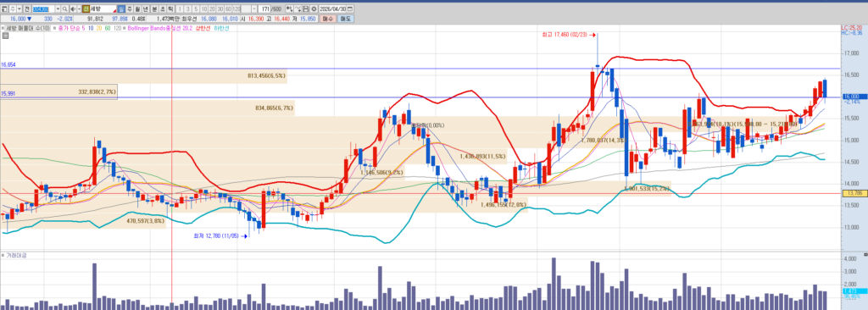
Task: Switch to 분 minute chart button
Action: pos(154,9)
